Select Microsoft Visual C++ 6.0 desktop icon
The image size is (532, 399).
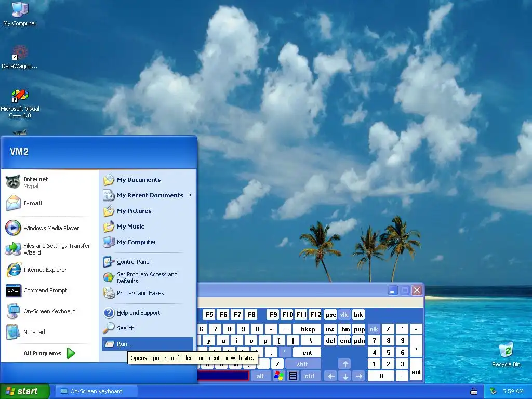point(20,103)
